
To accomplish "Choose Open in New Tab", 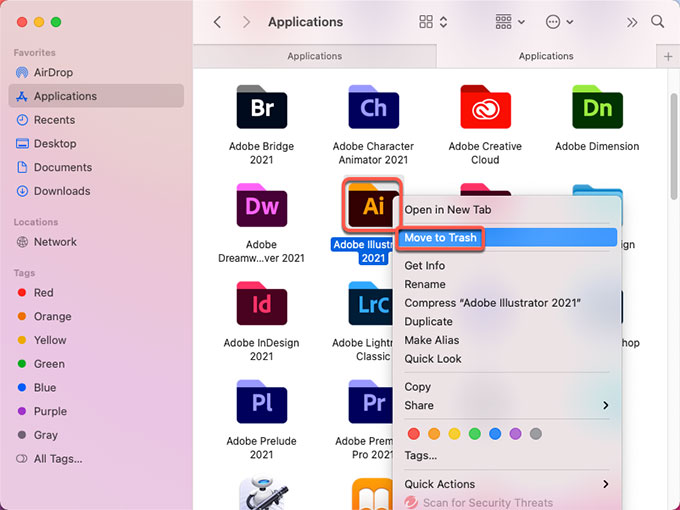I will [x=507, y=210].
